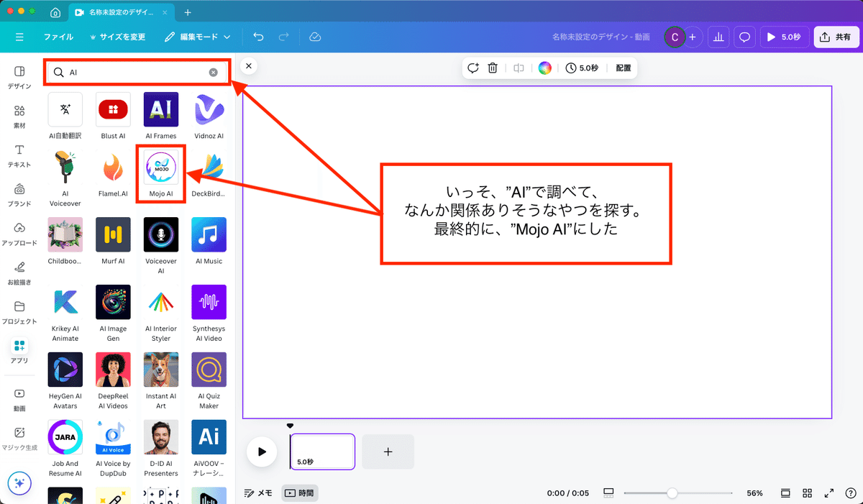
Task: Open the ファイル menu
Action: 58,37
